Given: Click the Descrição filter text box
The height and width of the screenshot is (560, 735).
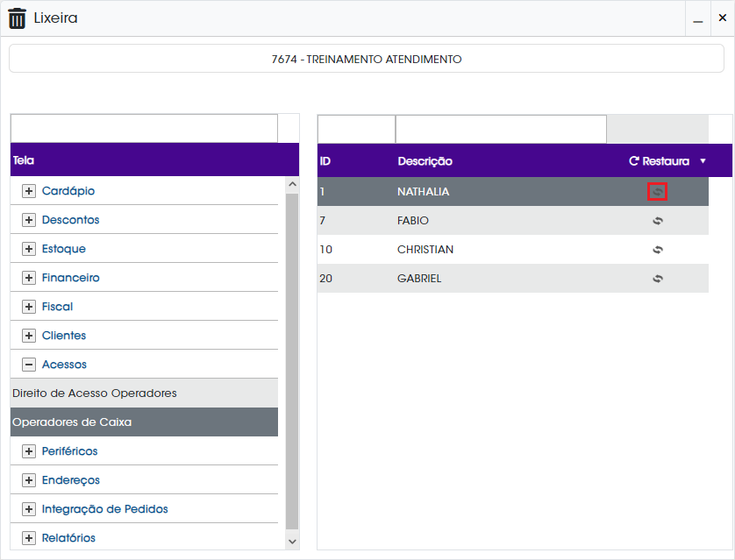Looking at the screenshot, I should pyautogui.click(x=501, y=129).
